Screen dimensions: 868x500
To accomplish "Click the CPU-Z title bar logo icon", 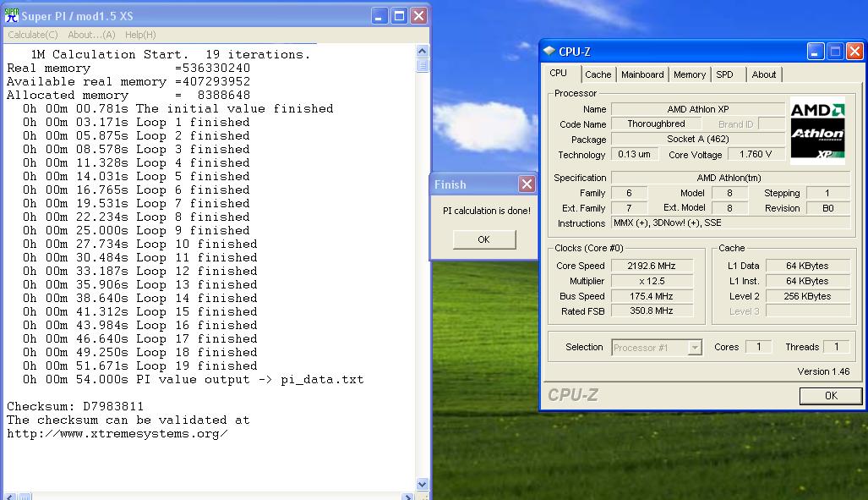I will (x=549, y=52).
